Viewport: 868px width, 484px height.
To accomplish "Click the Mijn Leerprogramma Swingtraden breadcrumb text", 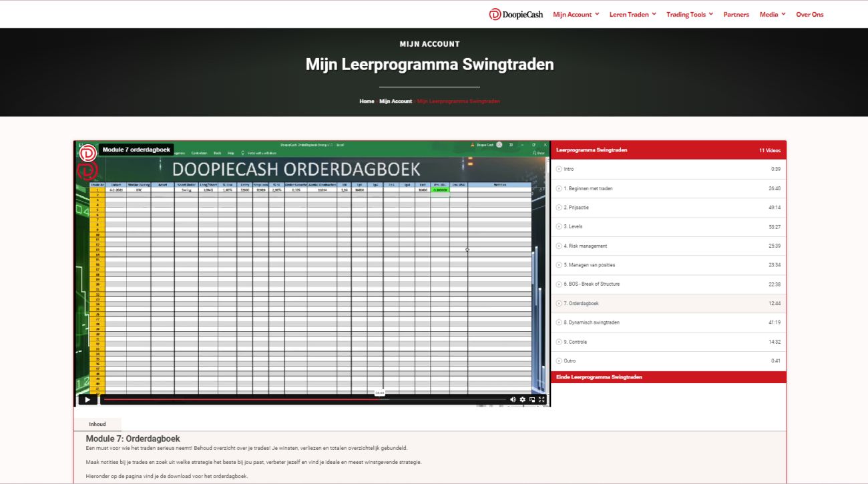I will pos(459,101).
